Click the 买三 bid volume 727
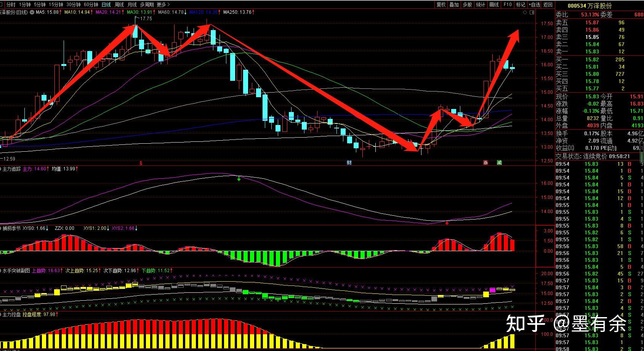644x351 pixels. [620, 74]
